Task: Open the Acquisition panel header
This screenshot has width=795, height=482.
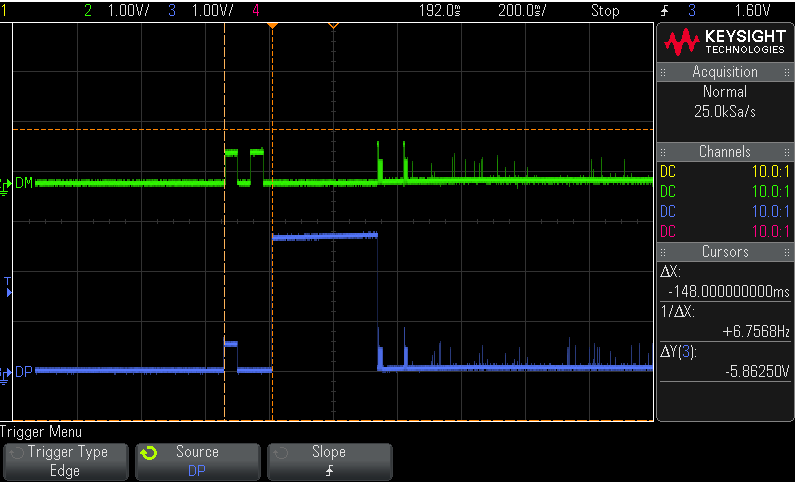Action: 725,72
